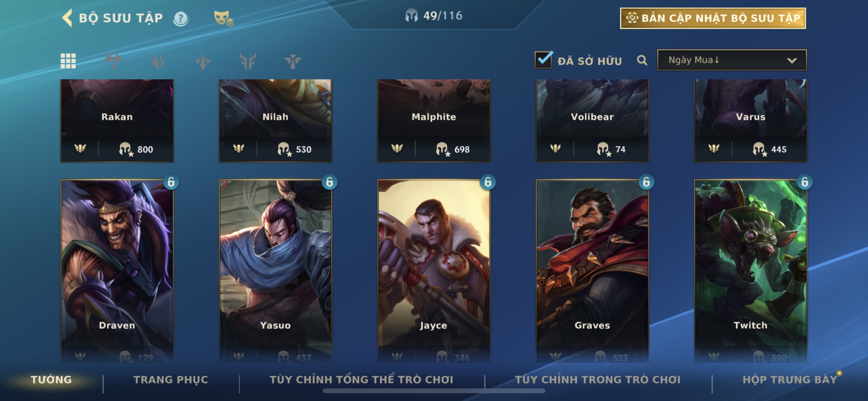Click the Bản Cập Nhật Bộ Sưu Tập button
This screenshot has height=401, width=868.
tap(713, 18)
